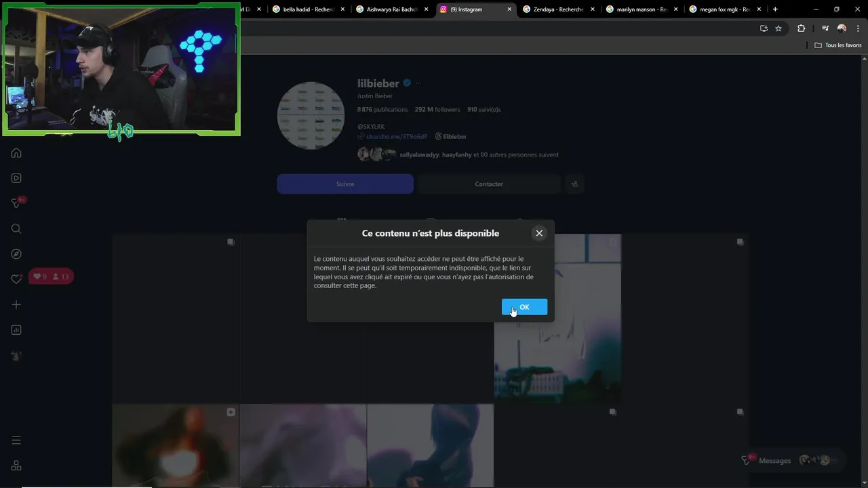View the 292 M followers list
This screenshot has width=868, height=488.
437,109
